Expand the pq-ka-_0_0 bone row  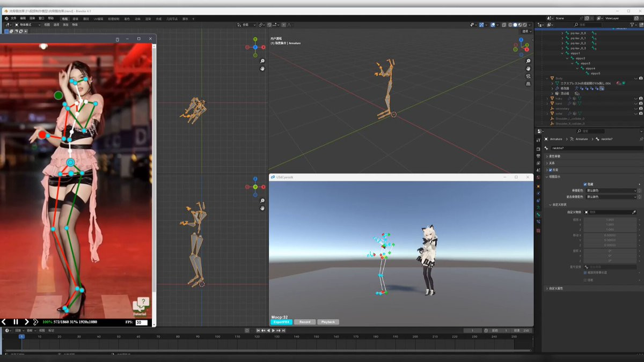pyautogui.click(x=562, y=33)
